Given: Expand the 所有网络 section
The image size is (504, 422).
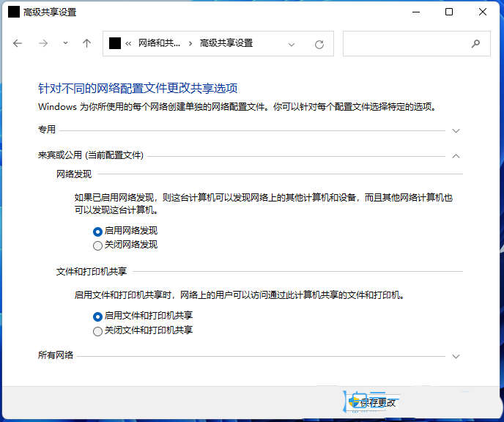Looking at the screenshot, I should pos(456,356).
